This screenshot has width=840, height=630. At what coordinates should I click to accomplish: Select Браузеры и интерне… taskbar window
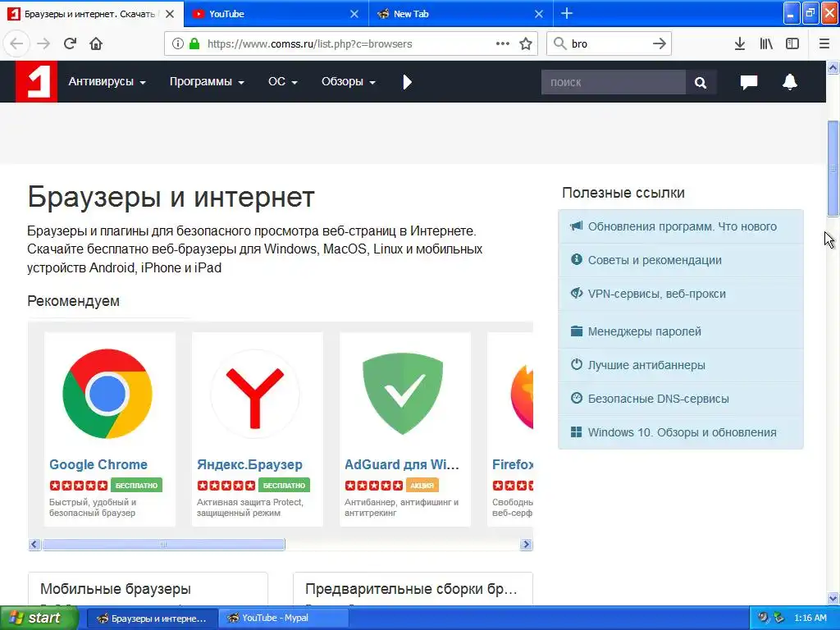[152, 619]
